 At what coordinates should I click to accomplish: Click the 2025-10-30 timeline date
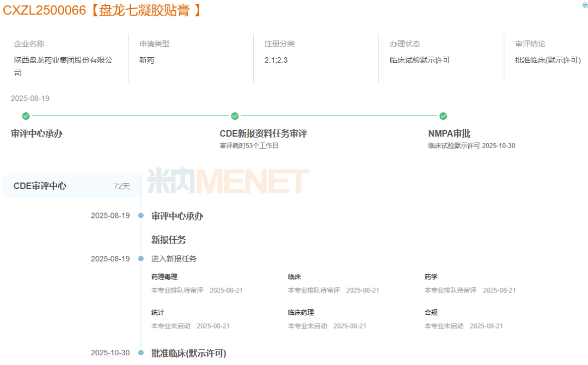tap(110, 352)
